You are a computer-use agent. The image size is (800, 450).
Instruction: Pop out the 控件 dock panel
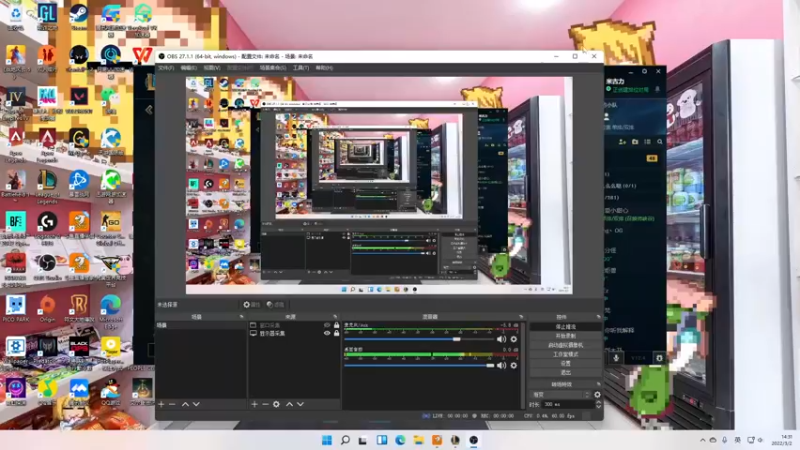coord(598,317)
